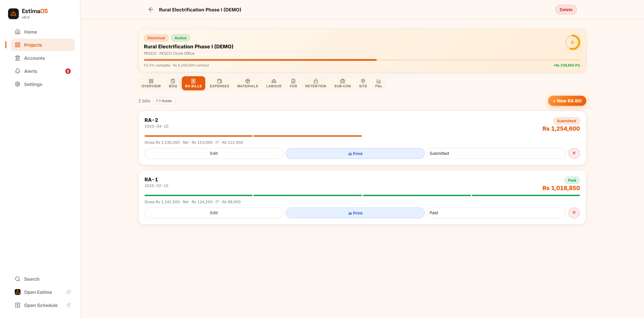Screen dimensions: 644x318
Task: Click the green RA-1 status progress bar
Action: [x=362, y=195]
